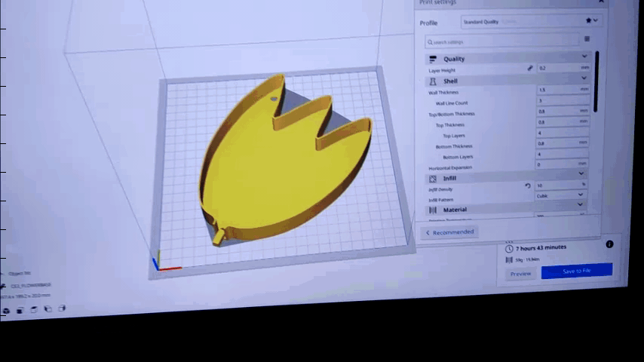
Task: Click the search settings field
Action: pyautogui.click(x=502, y=41)
